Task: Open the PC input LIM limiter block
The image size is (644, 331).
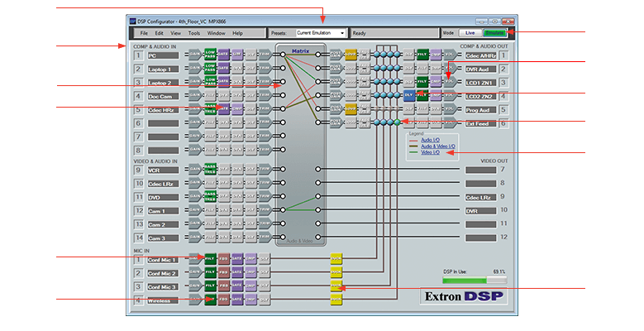Action: 237,55
